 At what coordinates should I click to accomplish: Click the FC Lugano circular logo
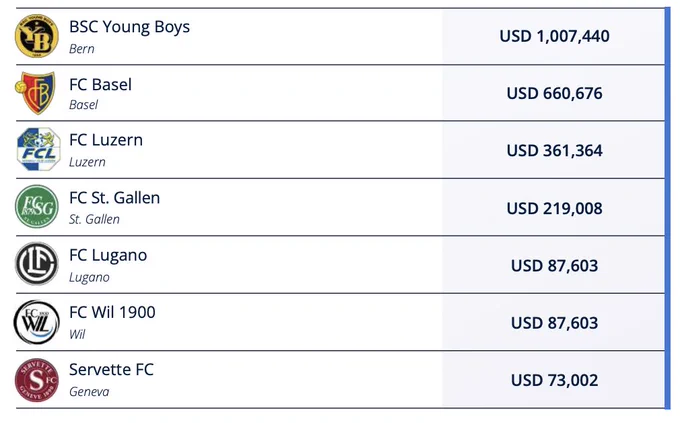pos(37,264)
